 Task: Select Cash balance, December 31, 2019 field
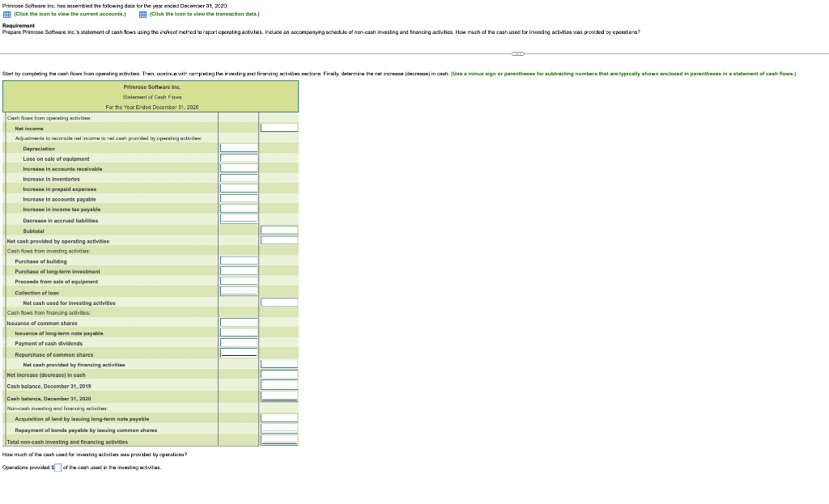pyautogui.click(x=279, y=385)
